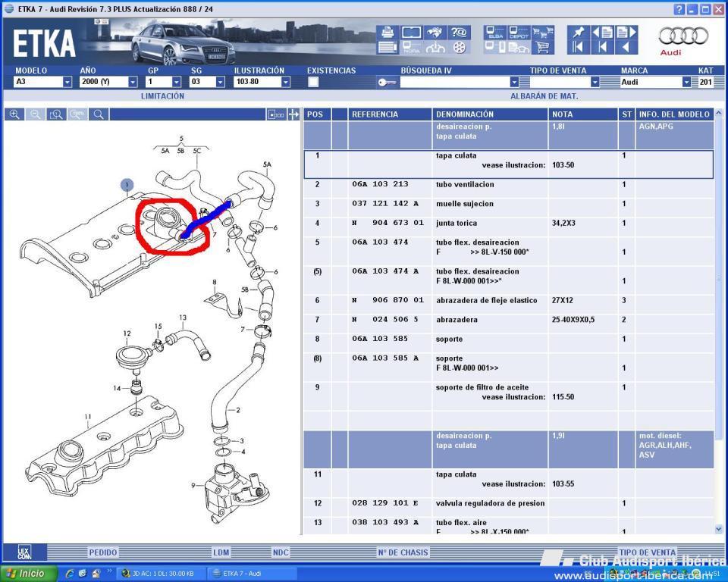Click the zoom 100% magnifier icon
Screen dimensions: 728x582
(x=77, y=114)
